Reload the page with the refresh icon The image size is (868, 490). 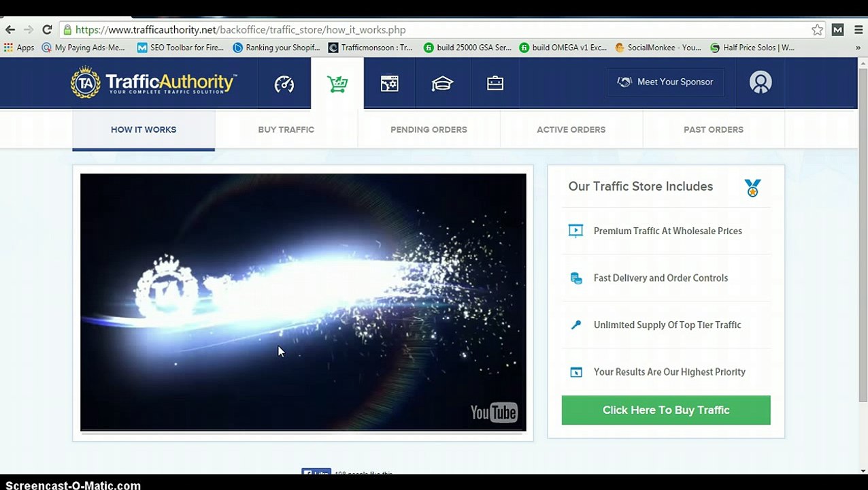click(x=47, y=30)
